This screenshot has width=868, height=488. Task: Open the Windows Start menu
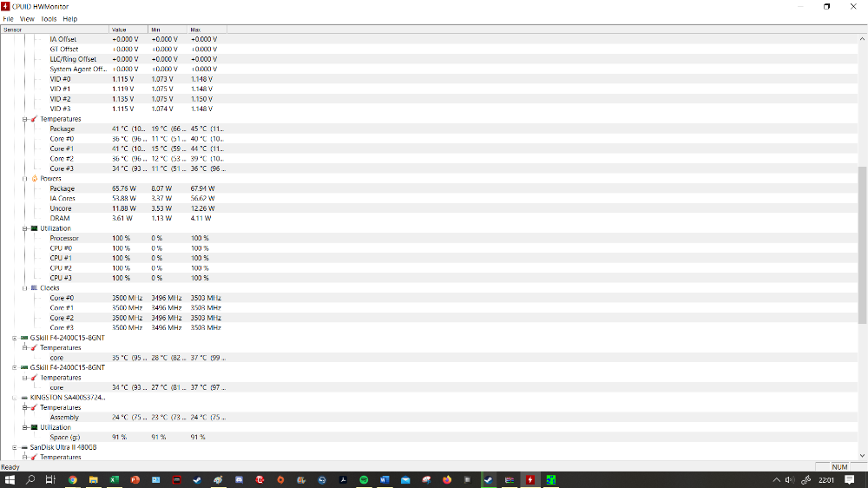10,479
